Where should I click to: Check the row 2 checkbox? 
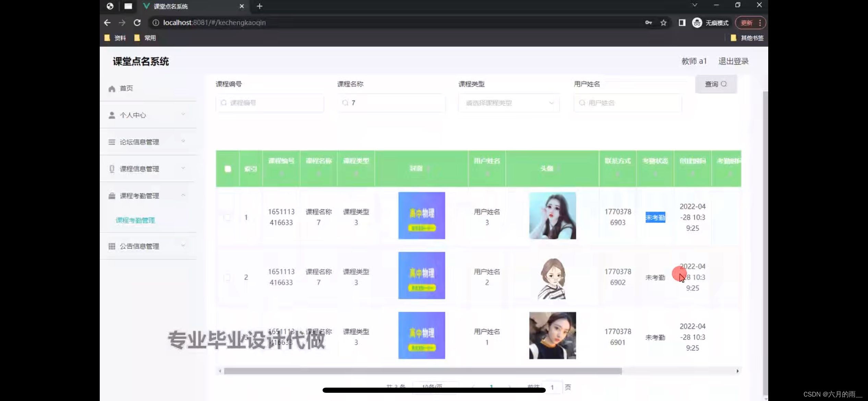227,277
